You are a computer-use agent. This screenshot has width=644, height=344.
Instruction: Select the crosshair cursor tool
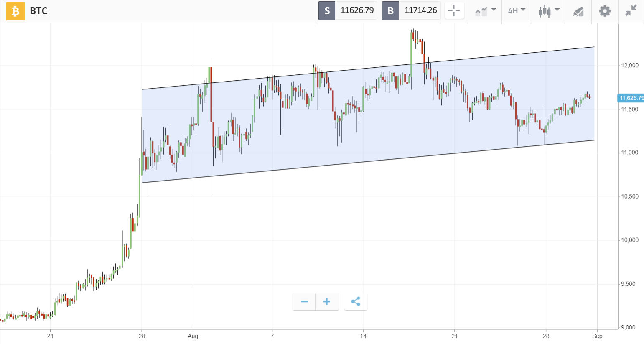tap(454, 10)
